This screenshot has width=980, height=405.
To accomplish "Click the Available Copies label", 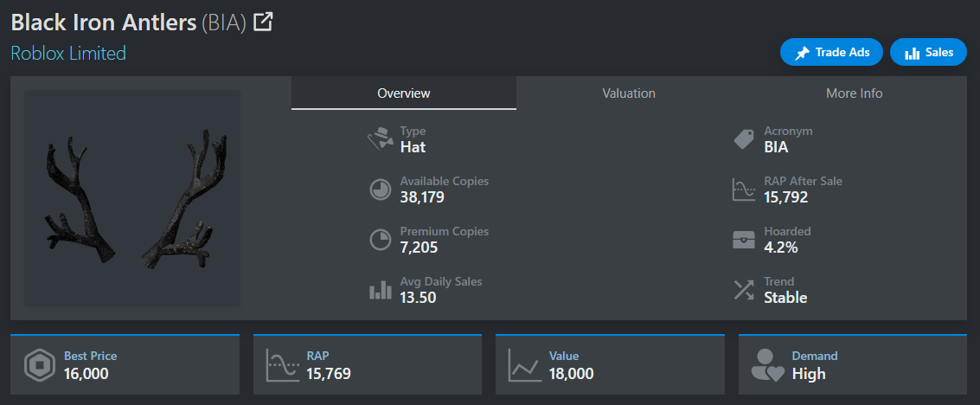I will point(445,181).
